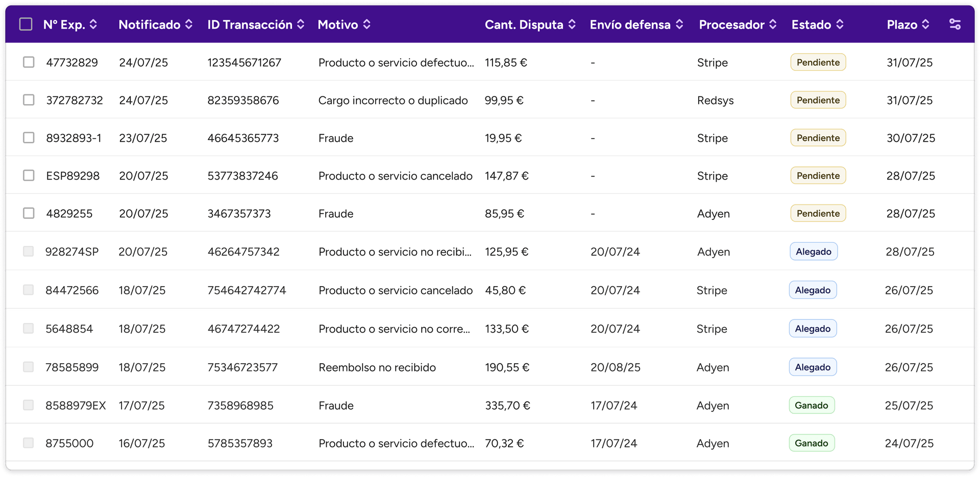
Task: Sort by Envío defensa arrows
Action: [x=679, y=24]
